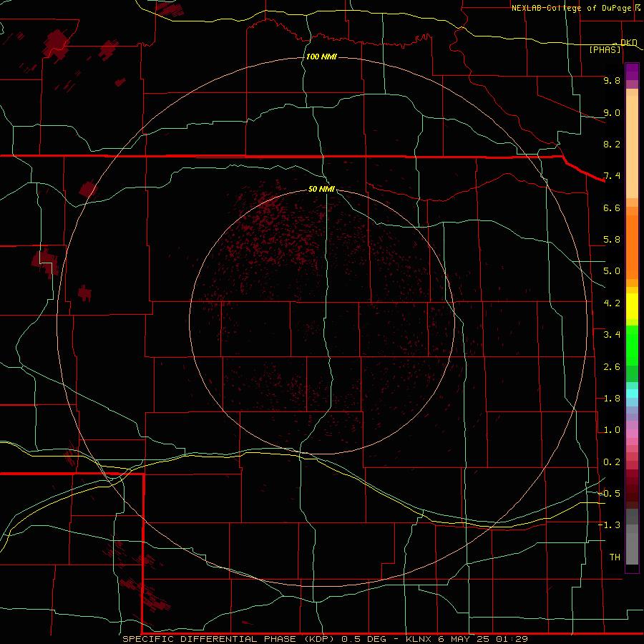Click the 7.4 scale value label
644x644 pixels.
tap(612, 176)
